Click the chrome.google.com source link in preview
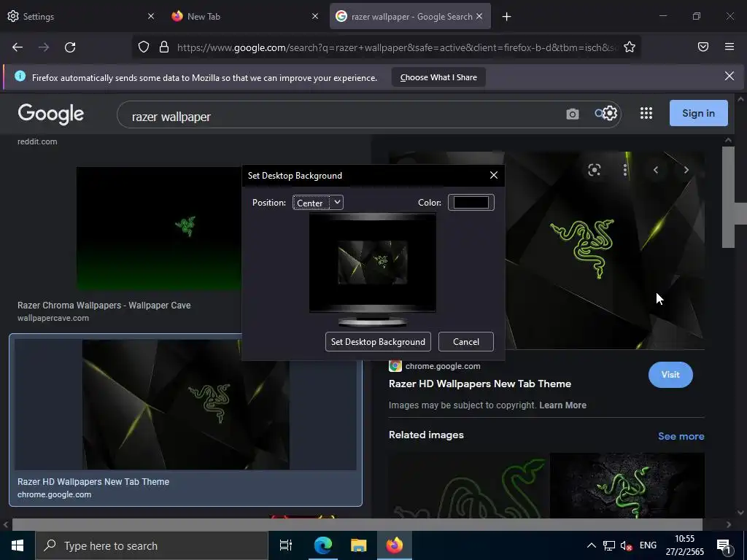747x560 pixels. [x=443, y=366]
